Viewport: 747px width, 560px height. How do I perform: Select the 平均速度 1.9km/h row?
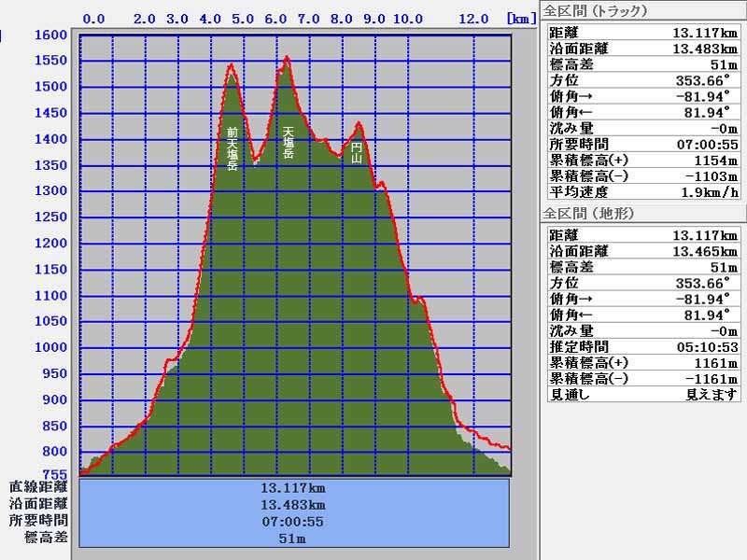(643, 191)
